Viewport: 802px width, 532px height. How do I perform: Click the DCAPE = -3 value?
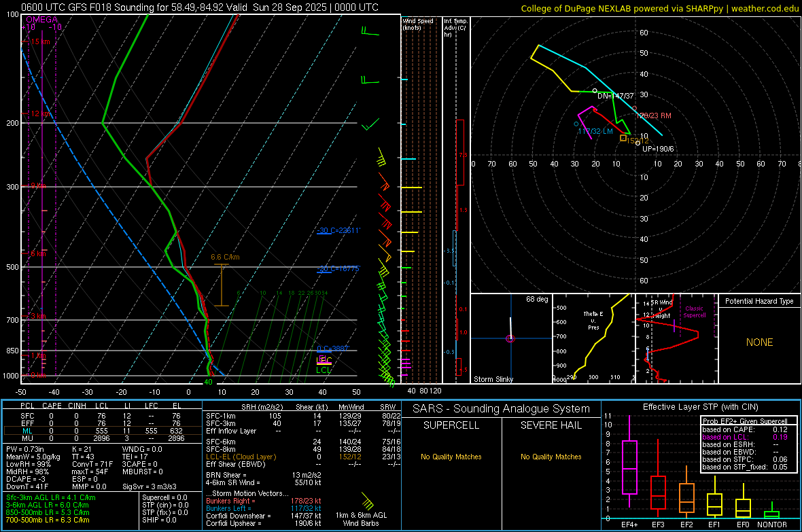26,479
